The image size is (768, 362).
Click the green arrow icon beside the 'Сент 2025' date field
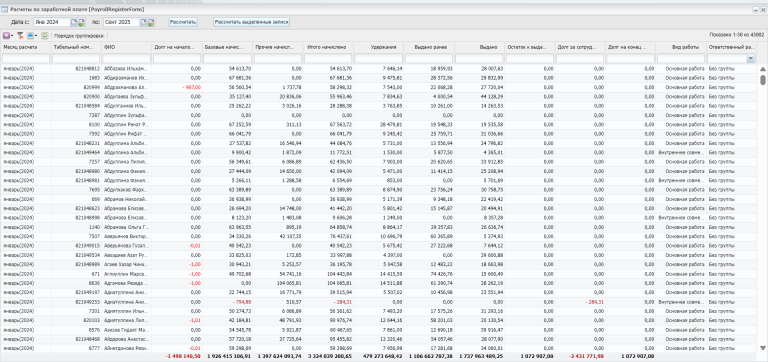click(151, 22)
